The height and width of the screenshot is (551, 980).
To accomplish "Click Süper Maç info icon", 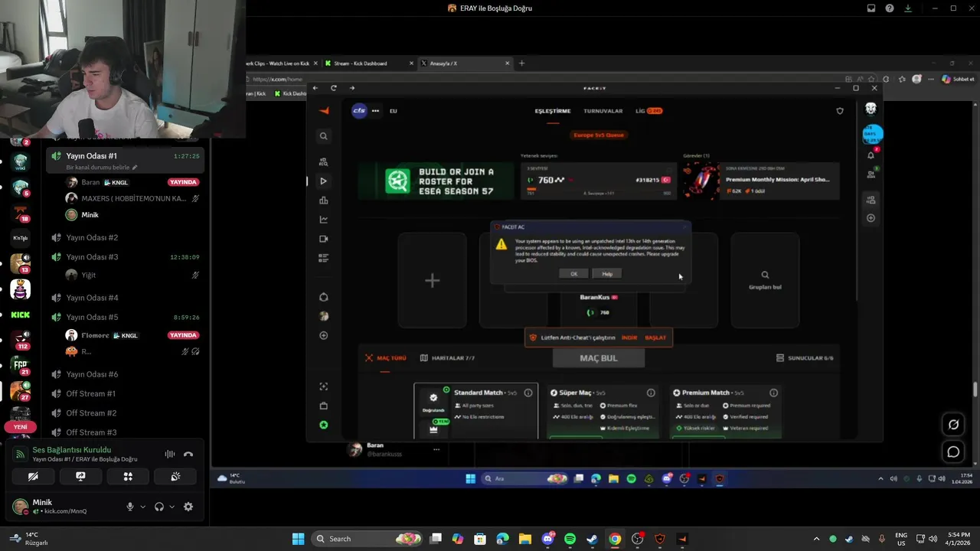I will coord(651,393).
